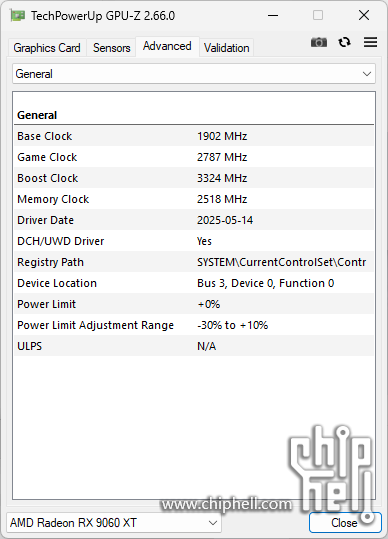Go to the Validation tab

click(226, 47)
